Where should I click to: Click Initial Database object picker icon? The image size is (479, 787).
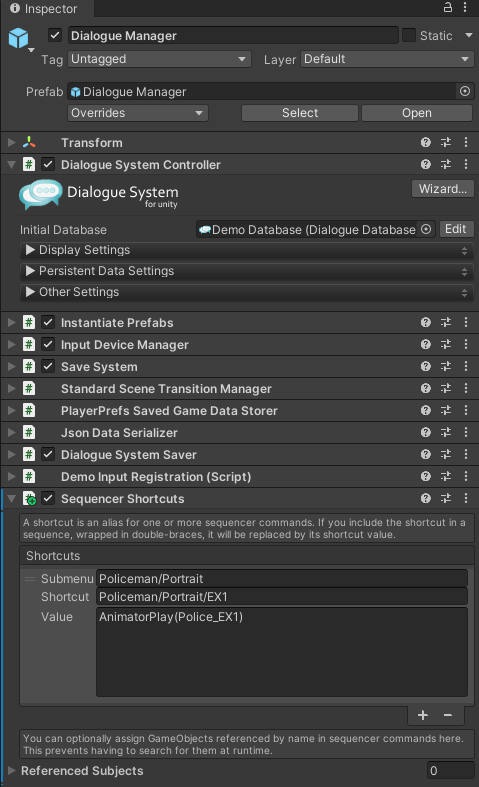[x=426, y=229]
